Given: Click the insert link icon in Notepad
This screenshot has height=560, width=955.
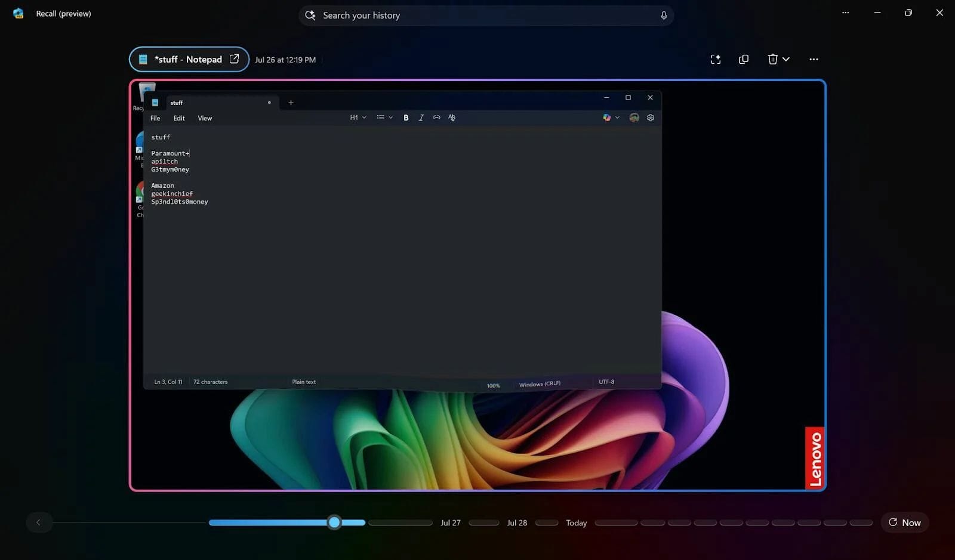Looking at the screenshot, I should click(436, 118).
